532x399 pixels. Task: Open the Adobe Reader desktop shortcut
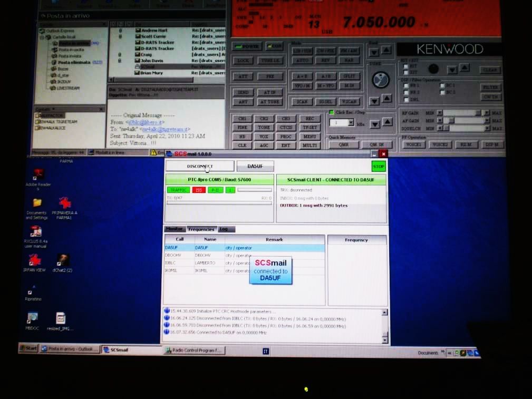(38, 174)
